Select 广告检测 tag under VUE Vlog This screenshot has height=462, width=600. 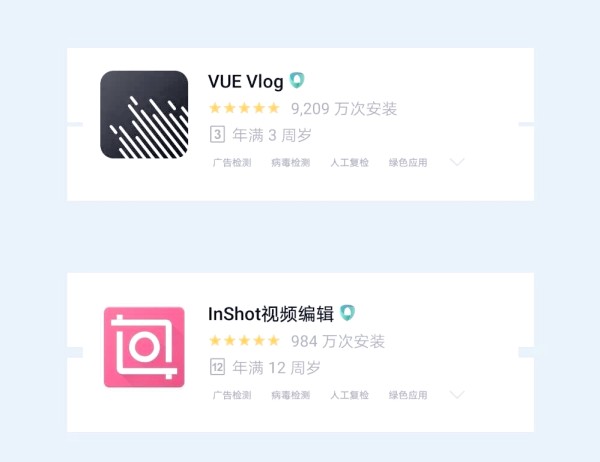coord(232,163)
